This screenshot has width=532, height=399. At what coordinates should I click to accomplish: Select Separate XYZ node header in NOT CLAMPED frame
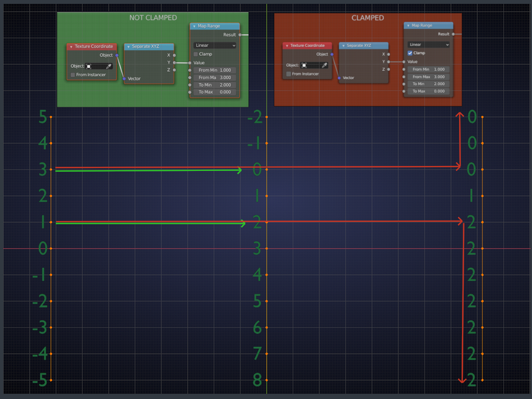(149, 46)
